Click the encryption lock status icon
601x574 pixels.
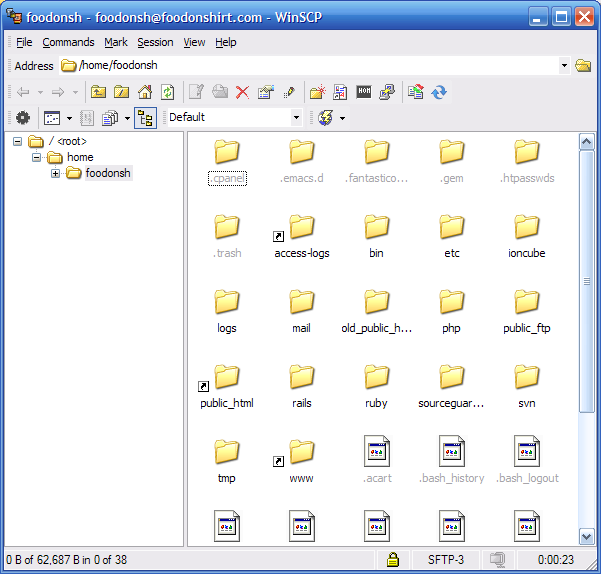coord(392,559)
